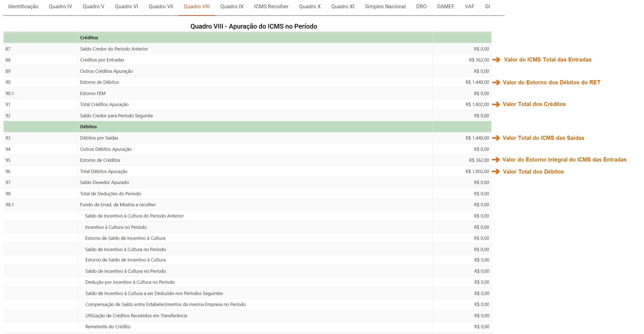Screen dimensions: 644x334
Task: Click the Débitos section header
Action: point(88,127)
